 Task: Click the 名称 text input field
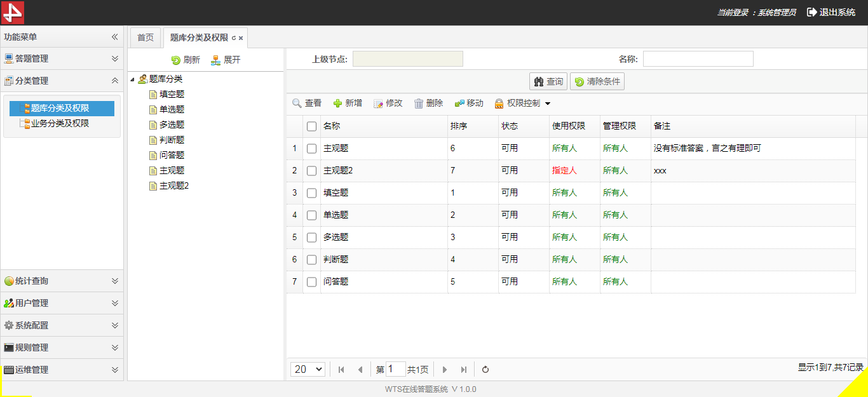[698, 59]
